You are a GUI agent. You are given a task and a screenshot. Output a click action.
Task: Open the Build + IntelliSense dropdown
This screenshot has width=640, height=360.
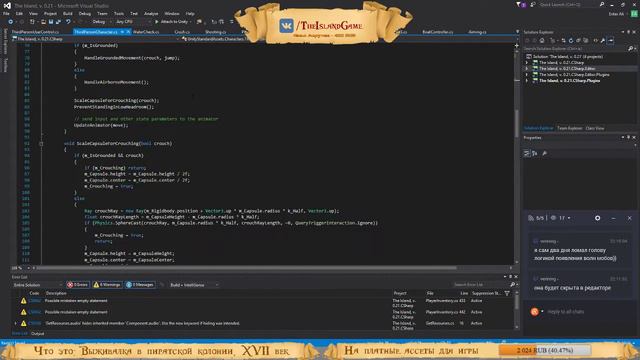point(194,285)
